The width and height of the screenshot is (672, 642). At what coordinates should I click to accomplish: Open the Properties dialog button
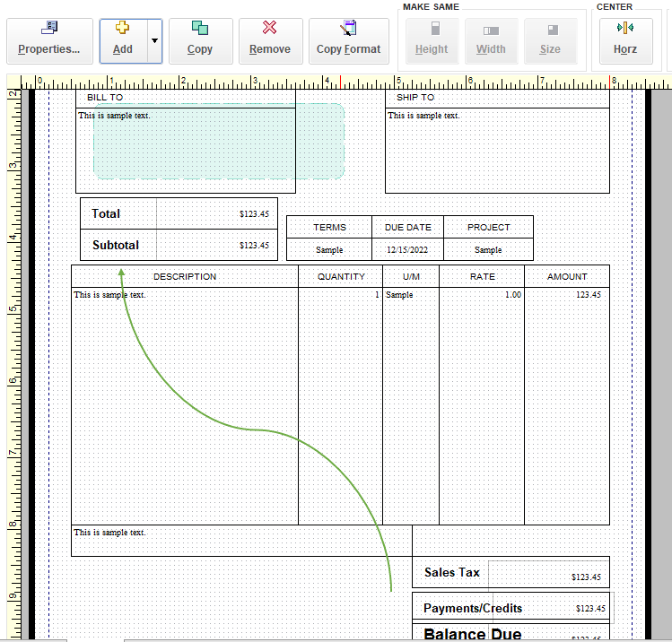tap(49, 41)
